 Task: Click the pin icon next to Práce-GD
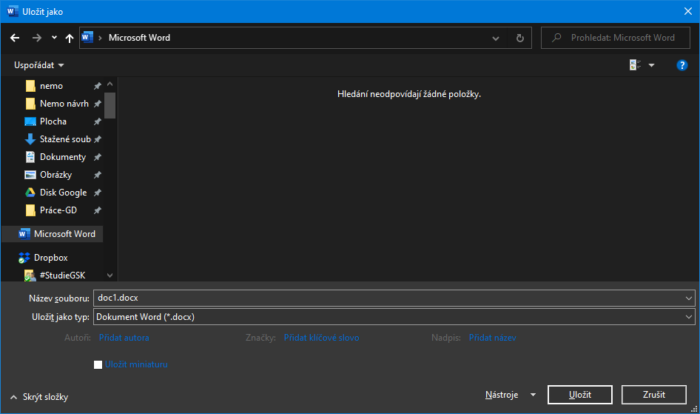[x=97, y=210]
